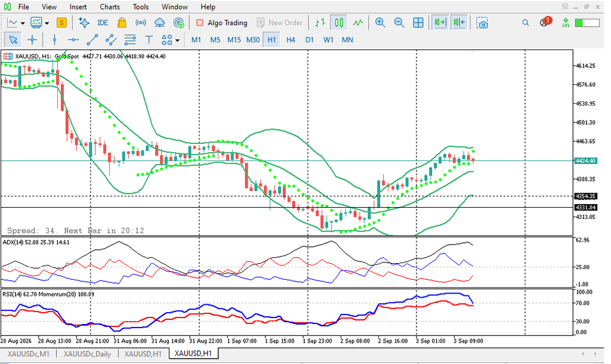This screenshot has height=364, width=611.
Task: Select the trendline tool
Action: tap(92, 40)
